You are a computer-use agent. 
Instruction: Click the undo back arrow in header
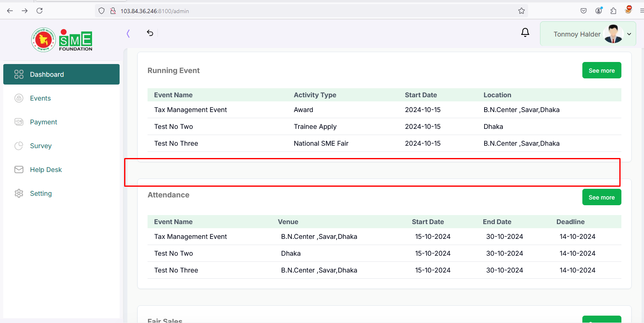tap(150, 33)
